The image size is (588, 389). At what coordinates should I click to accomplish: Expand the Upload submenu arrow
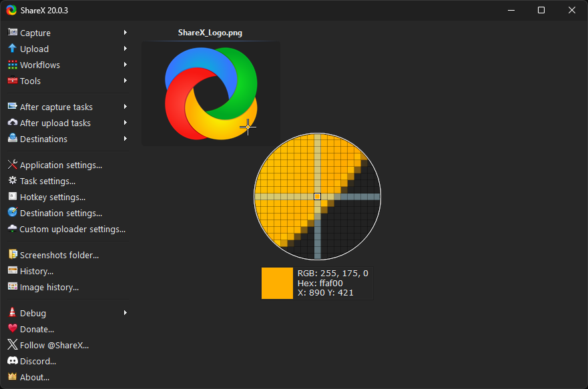[125, 49]
